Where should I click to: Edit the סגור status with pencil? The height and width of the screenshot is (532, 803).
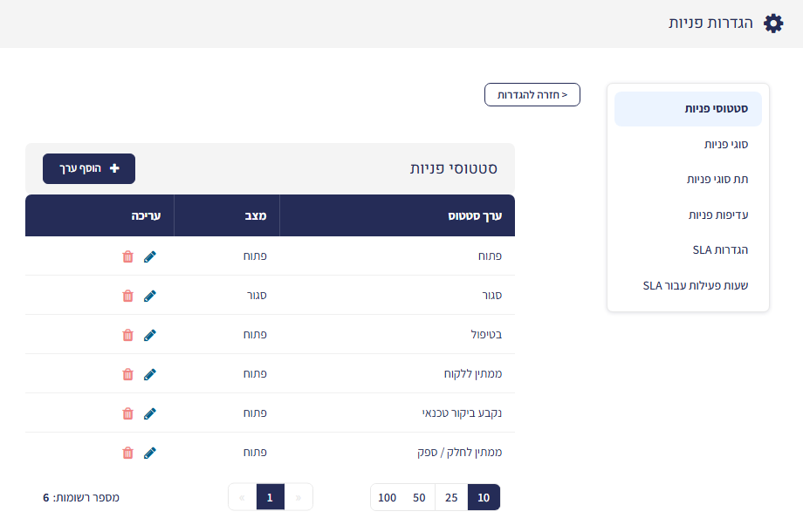coord(149,296)
